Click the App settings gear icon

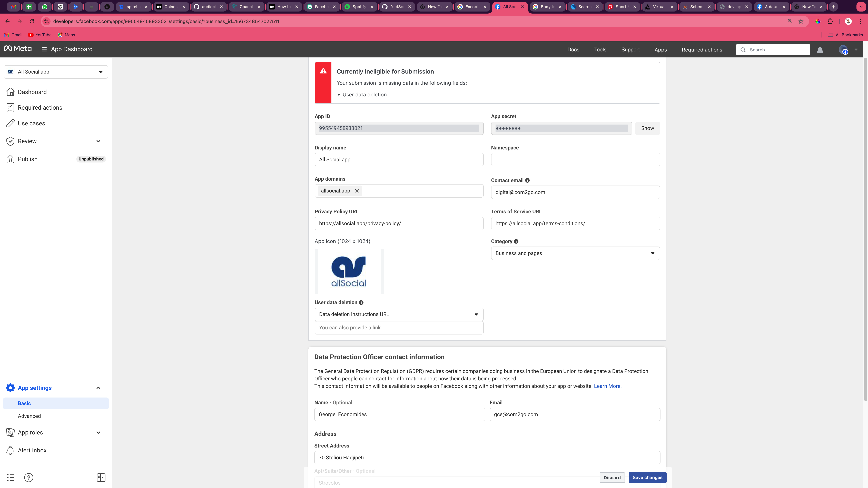(11, 388)
